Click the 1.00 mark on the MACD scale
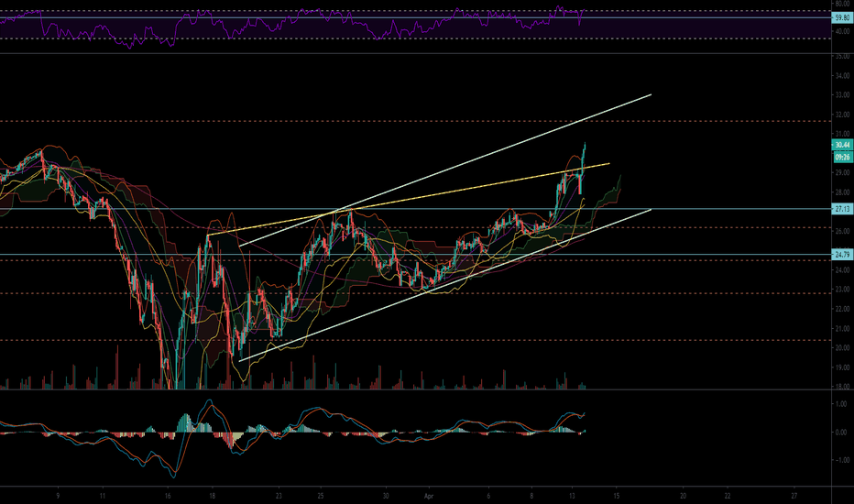The height and width of the screenshot is (504, 854). coord(841,404)
